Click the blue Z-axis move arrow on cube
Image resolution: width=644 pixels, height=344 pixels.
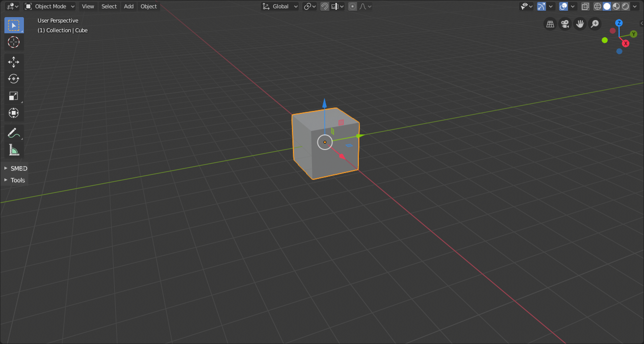point(324,103)
